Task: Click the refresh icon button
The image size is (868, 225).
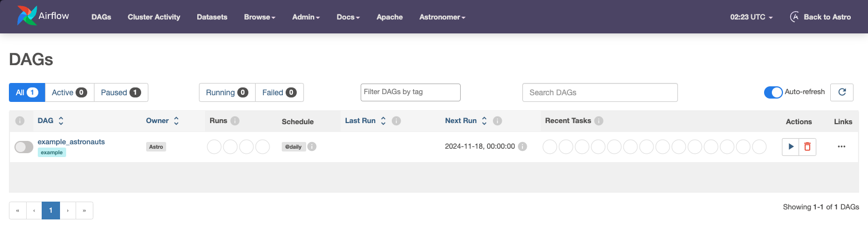Action: click(x=841, y=92)
